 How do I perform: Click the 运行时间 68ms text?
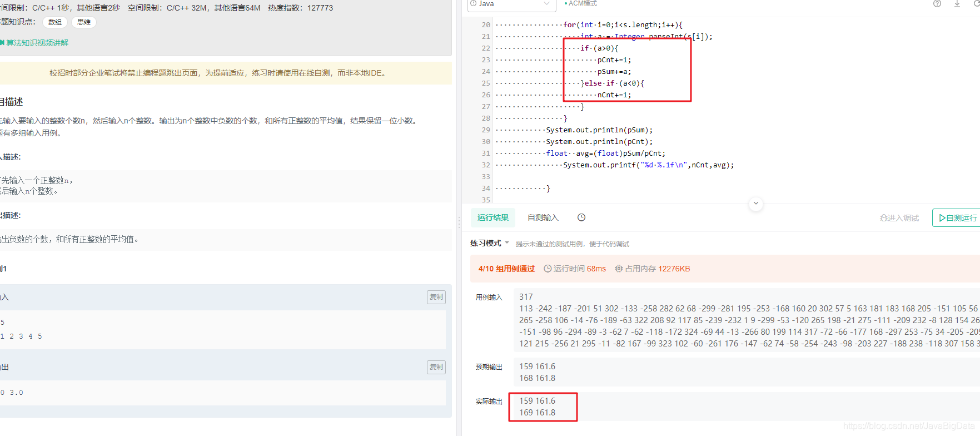tap(580, 269)
